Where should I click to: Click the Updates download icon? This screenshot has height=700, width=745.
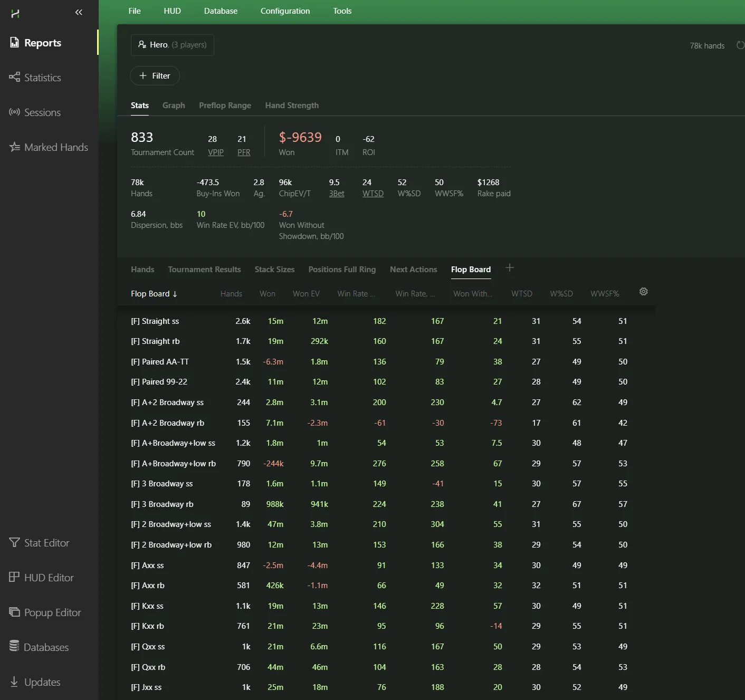(14, 682)
